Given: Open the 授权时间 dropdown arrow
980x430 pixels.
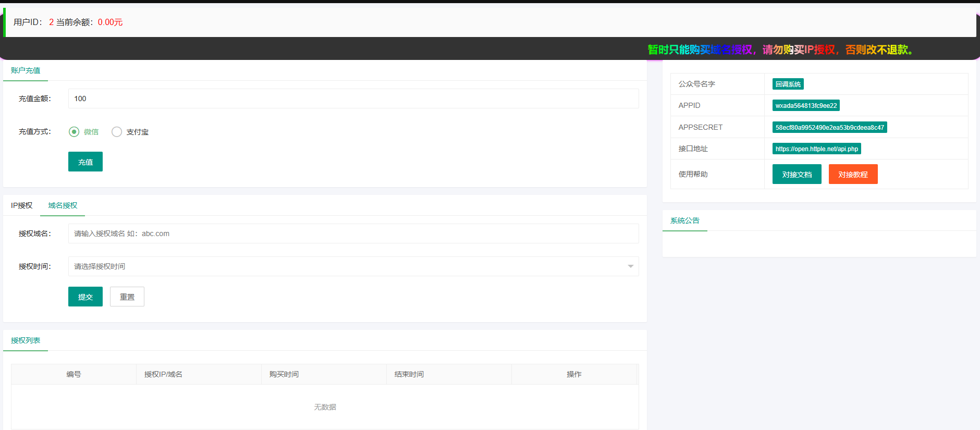Looking at the screenshot, I should 631,266.
